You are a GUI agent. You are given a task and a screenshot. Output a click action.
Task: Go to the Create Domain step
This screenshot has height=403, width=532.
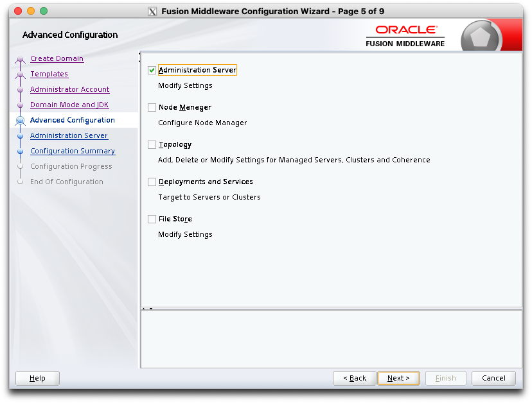coord(57,58)
